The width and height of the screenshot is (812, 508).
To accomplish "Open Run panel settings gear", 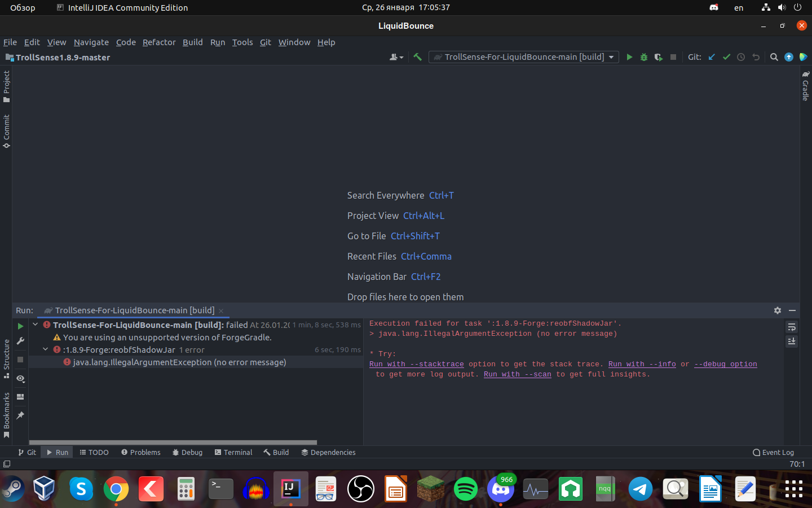I will [x=778, y=310].
